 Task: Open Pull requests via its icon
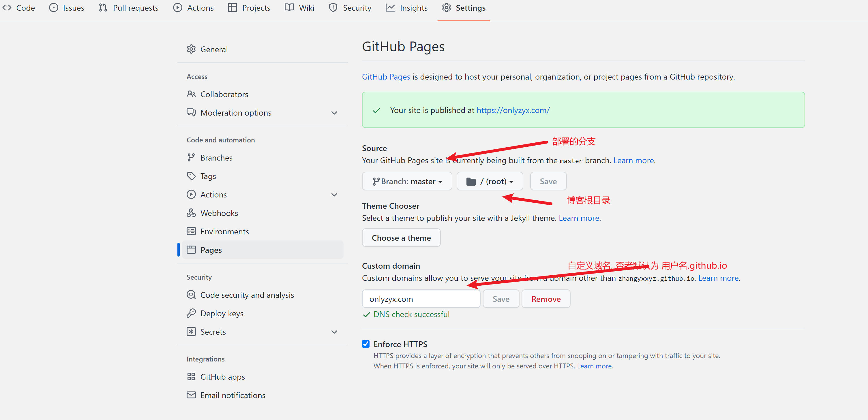103,7
